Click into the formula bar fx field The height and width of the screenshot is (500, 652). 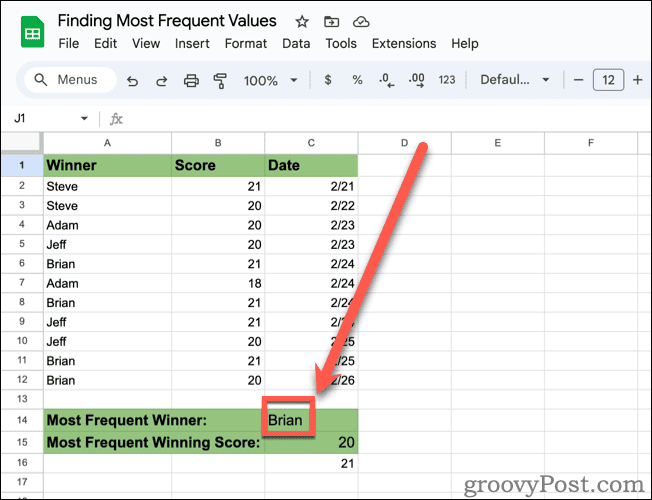click(x=374, y=119)
